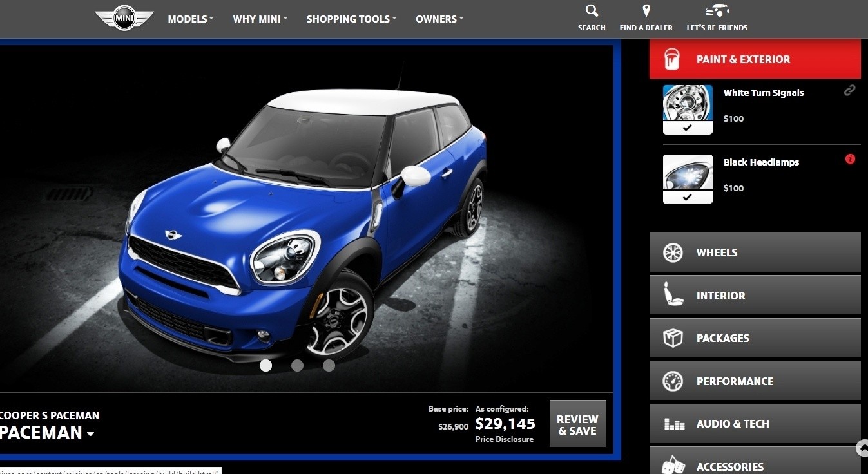Click the Audio & Tech equalizer icon
The height and width of the screenshot is (474, 868).
(673, 424)
